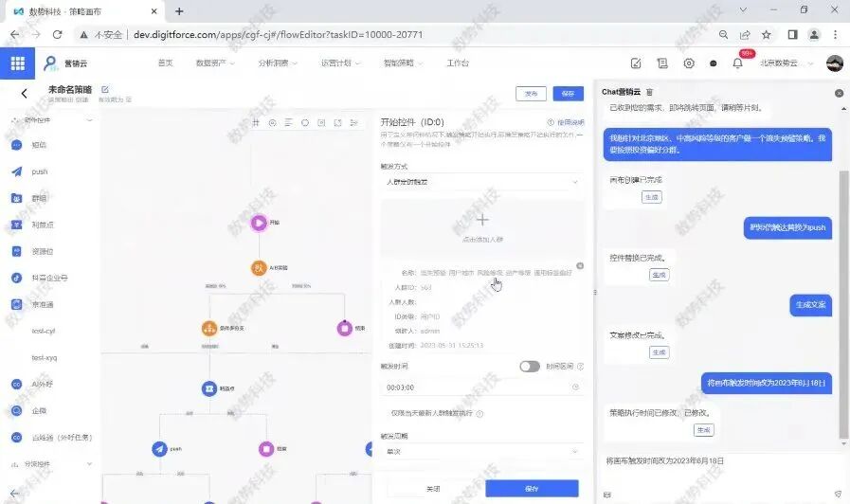Open the user avatar in header

click(x=834, y=63)
